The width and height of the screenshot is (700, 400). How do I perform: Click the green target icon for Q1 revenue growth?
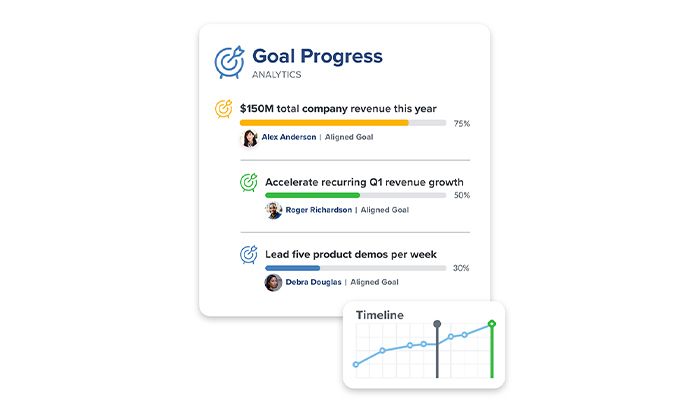(x=249, y=182)
